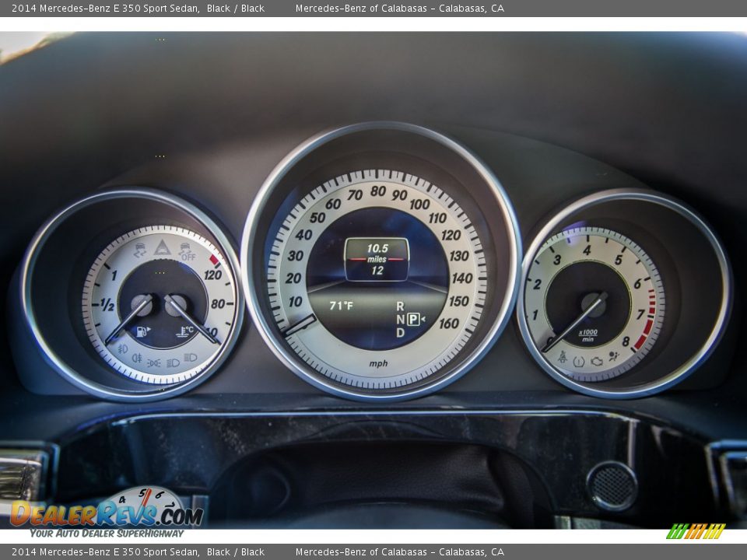The height and width of the screenshot is (560, 747).
Task: Select the check engine icon on the tachometer
Action: click(x=597, y=360)
